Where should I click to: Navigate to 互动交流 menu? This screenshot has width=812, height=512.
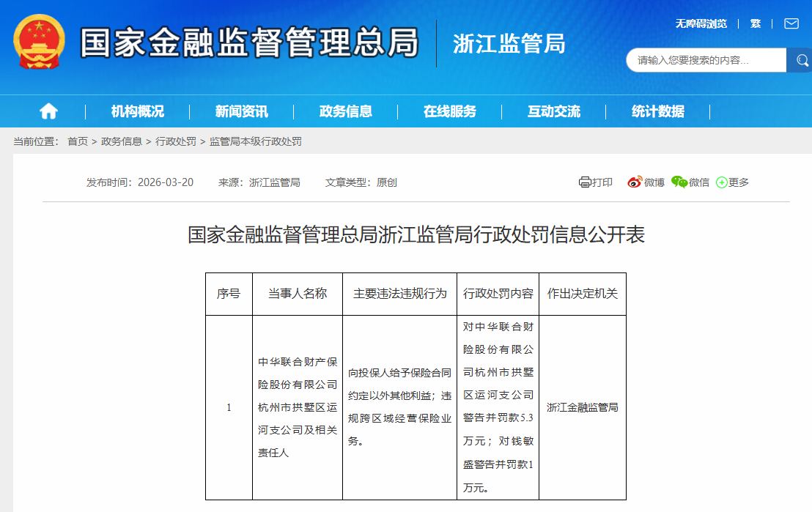click(x=554, y=111)
